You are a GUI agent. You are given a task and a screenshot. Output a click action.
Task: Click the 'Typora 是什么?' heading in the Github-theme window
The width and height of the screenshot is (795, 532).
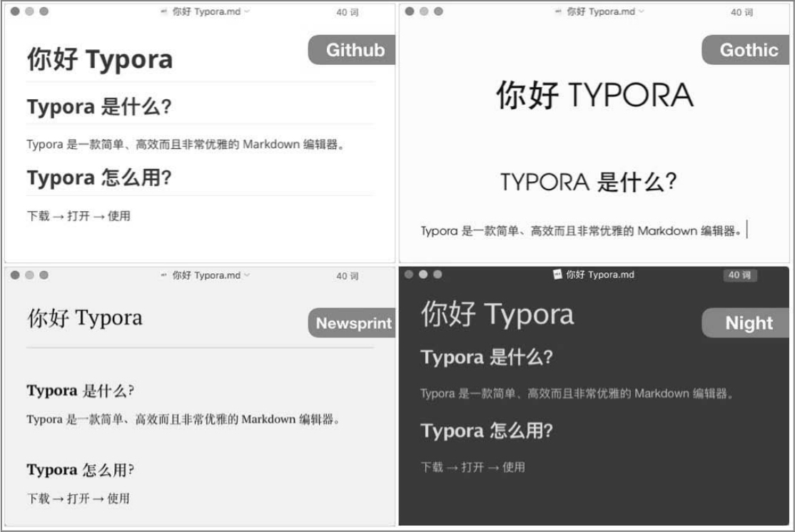99,107
